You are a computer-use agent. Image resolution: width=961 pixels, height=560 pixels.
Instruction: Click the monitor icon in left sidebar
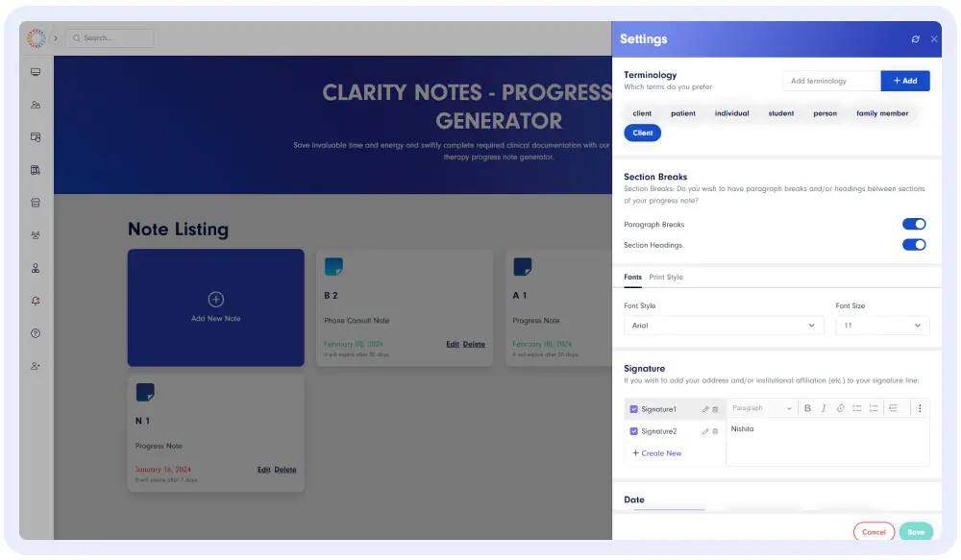coord(36,72)
